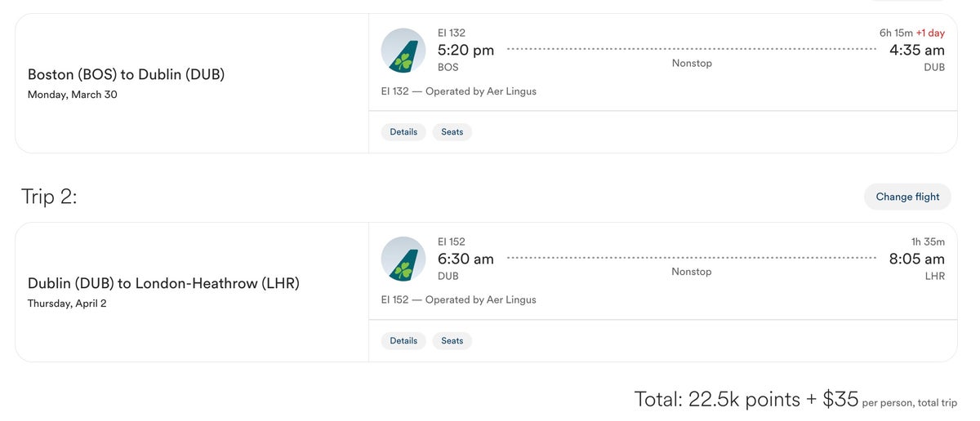Screen dimensions: 980x421
Task: Open Details for the Dublin to London-Heathrow flight
Action: tap(403, 341)
